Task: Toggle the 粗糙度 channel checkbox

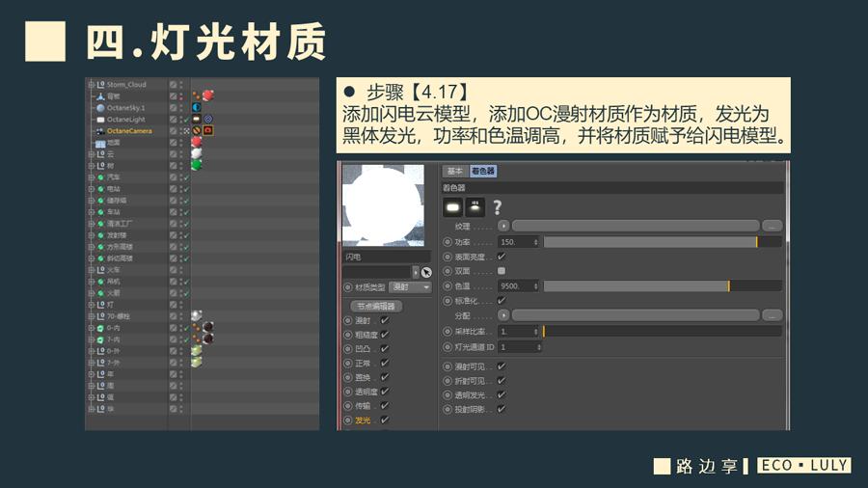Action: 385,335
